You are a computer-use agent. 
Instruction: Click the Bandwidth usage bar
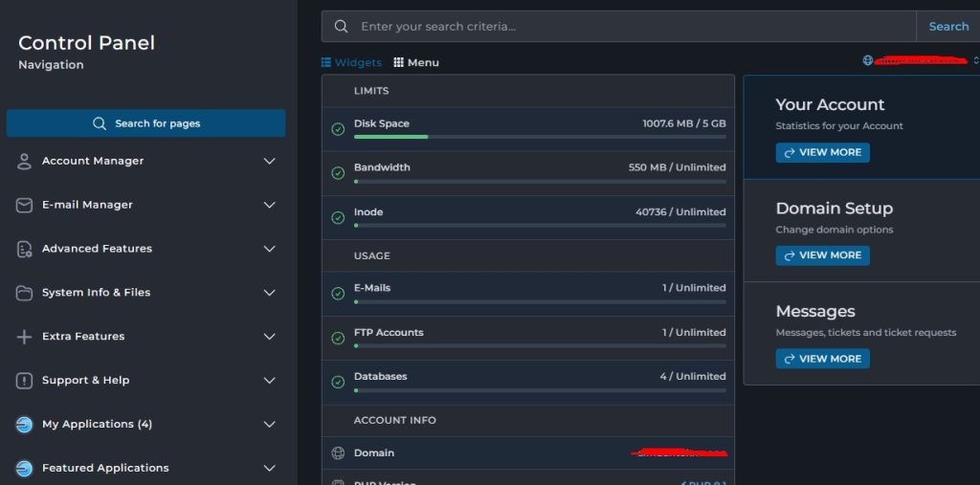(x=540, y=181)
